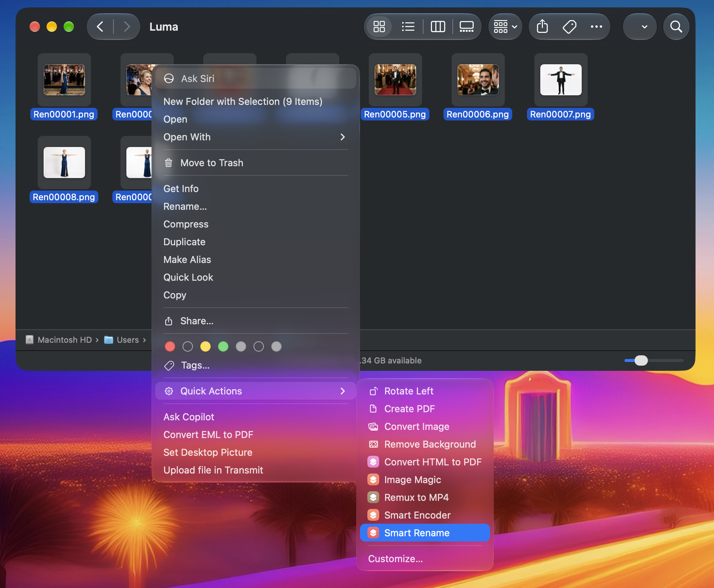
Task: Click Customize... in Quick Actions submenu
Action: pos(425,559)
